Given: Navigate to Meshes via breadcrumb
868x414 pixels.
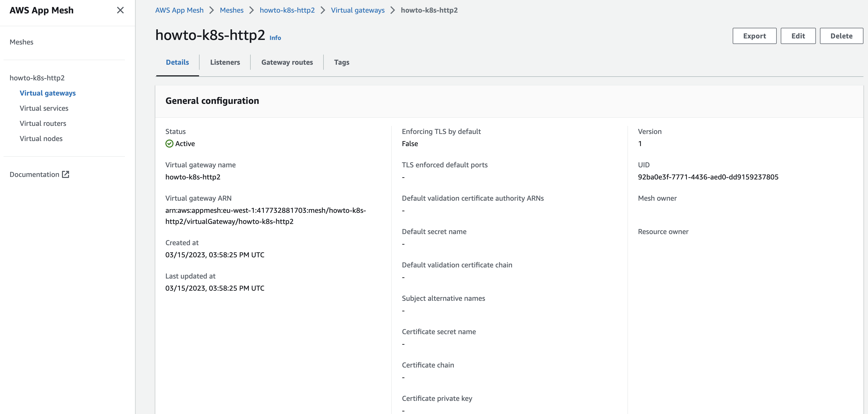Looking at the screenshot, I should [231, 10].
